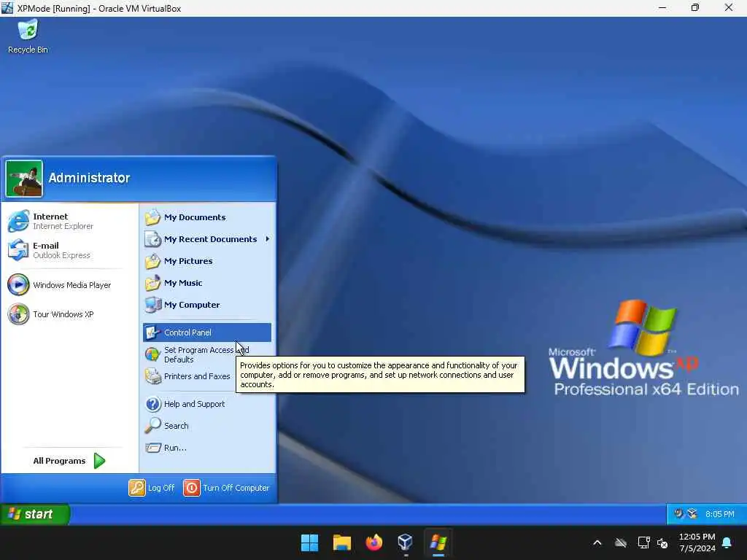Open host clock showing 12:05 PM

pos(697,542)
